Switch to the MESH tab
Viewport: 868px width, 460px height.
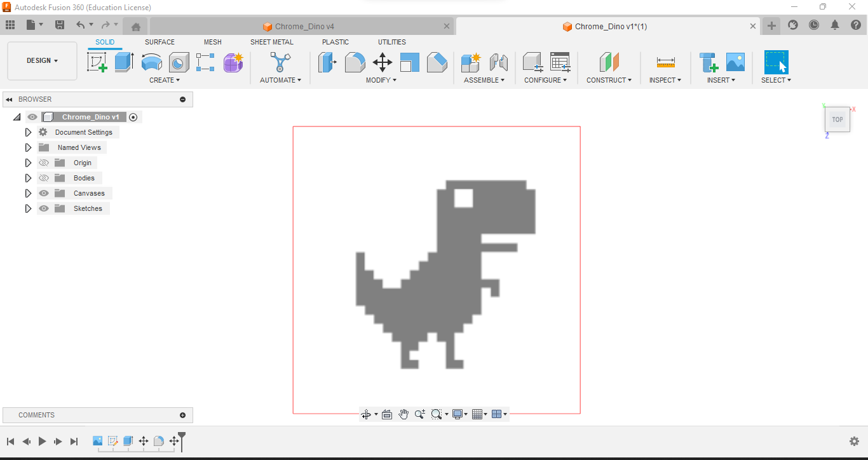click(213, 42)
